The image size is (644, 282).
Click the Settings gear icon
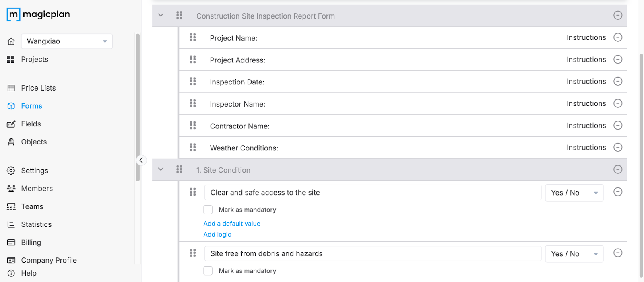11,171
